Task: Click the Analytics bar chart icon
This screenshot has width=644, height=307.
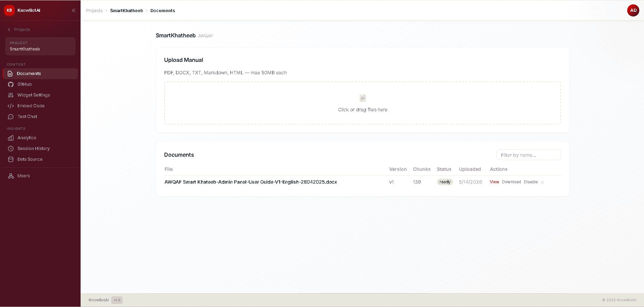Action: 11,138
